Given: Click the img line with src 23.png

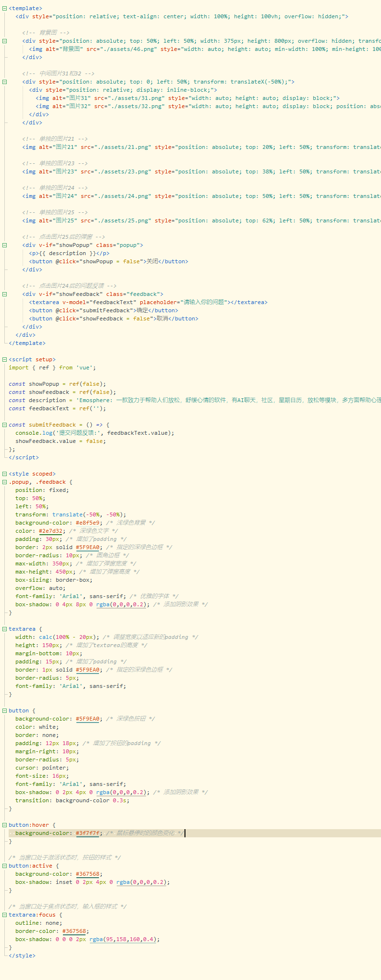Looking at the screenshot, I should 201,171.
